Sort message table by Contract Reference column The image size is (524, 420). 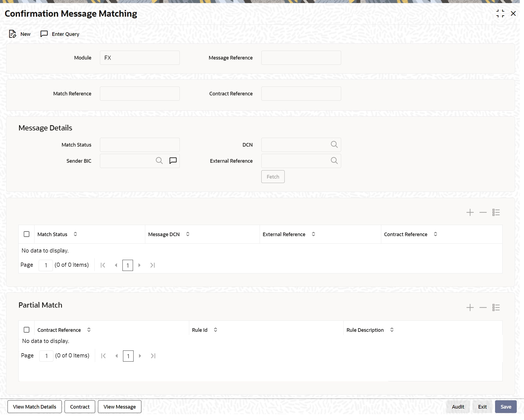click(x=436, y=234)
